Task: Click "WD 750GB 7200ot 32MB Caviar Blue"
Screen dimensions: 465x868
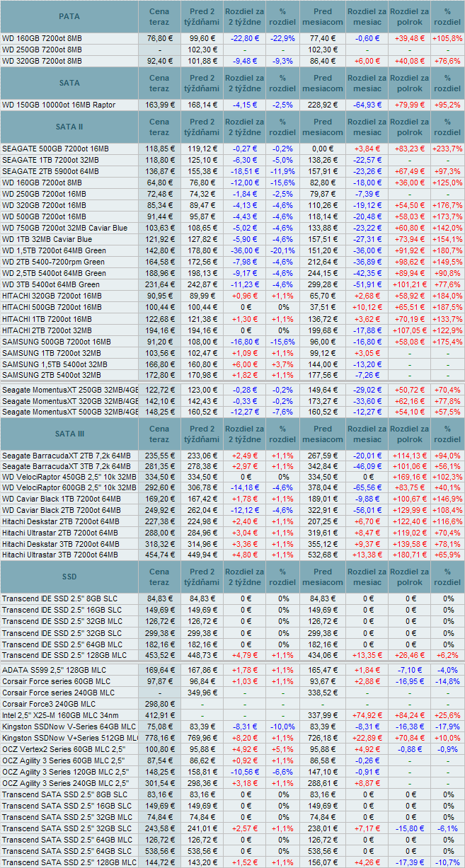Action: point(65,228)
